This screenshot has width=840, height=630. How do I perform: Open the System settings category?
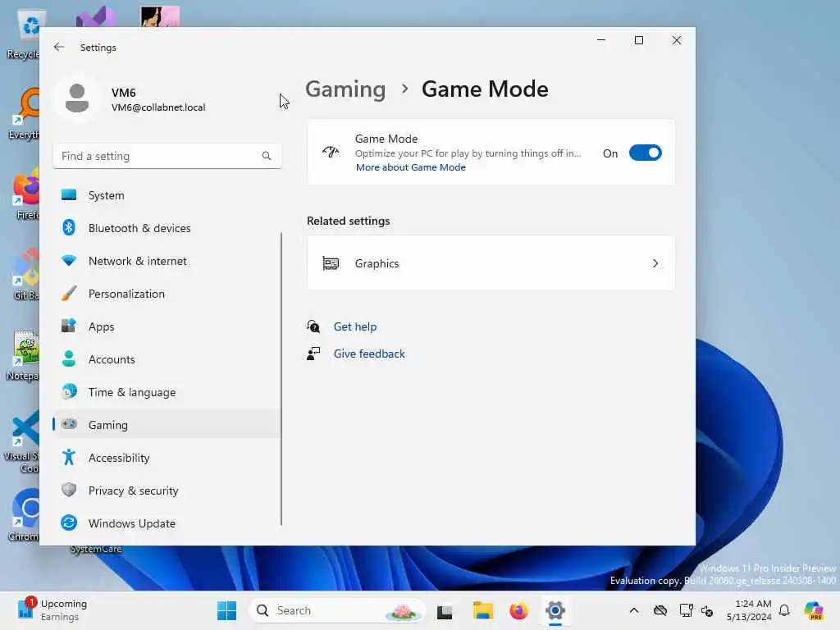tap(167, 195)
